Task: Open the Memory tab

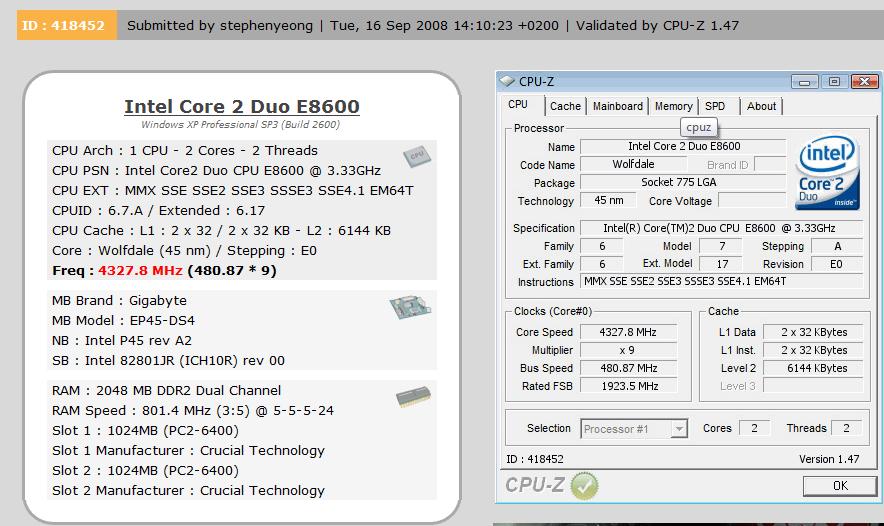Action: pos(673,106)
